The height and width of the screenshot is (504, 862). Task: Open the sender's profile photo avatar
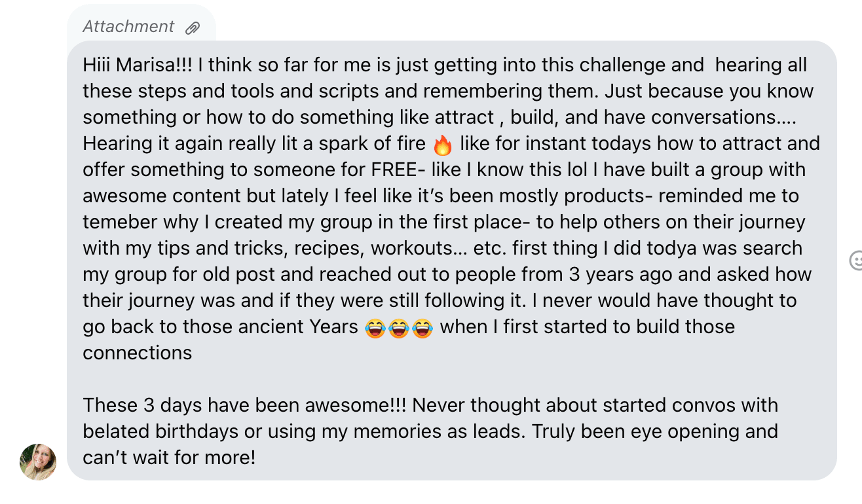click(38, 461)
